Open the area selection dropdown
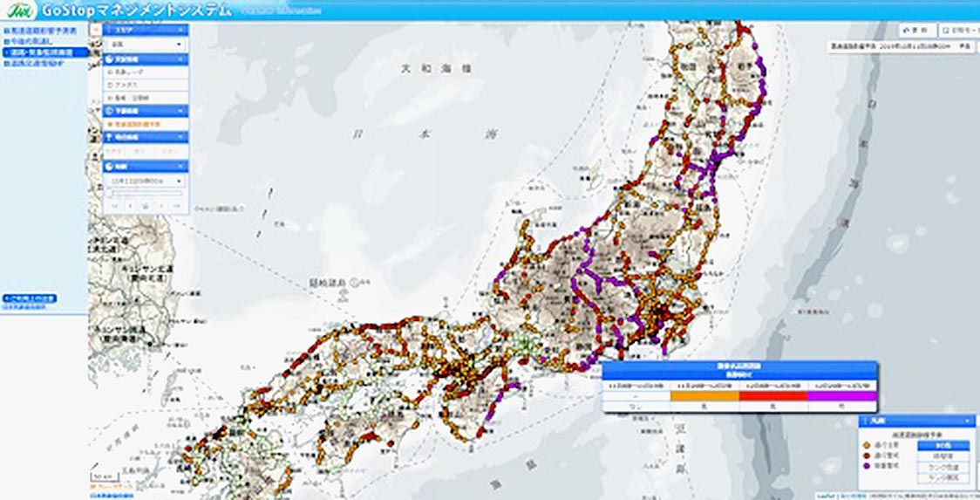The width and height of the screenshot is (980, 500). (146, 44)
